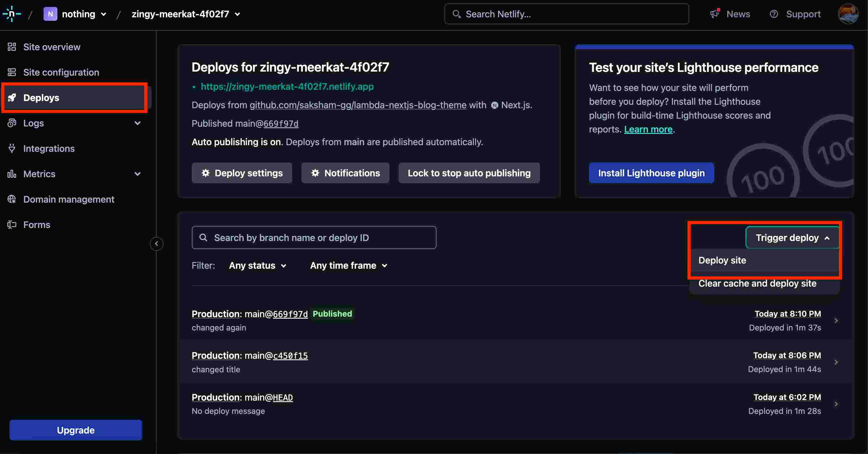
Task: Focus the branch name or deploy ID search
Action: tap(314, 238)
